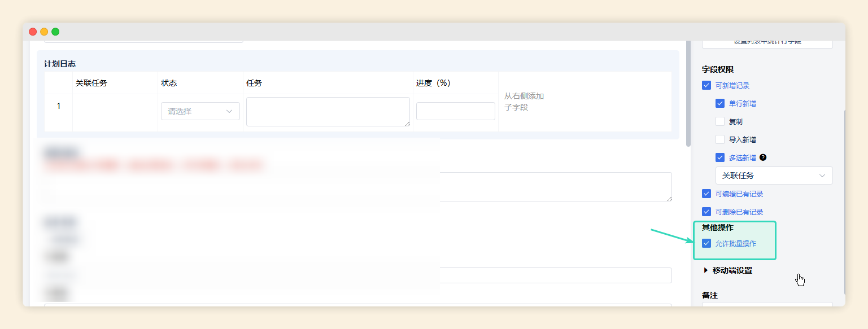Toggle the 允许批量操作 checkbox
Viewport: 868px width, 329px height.
706,244
